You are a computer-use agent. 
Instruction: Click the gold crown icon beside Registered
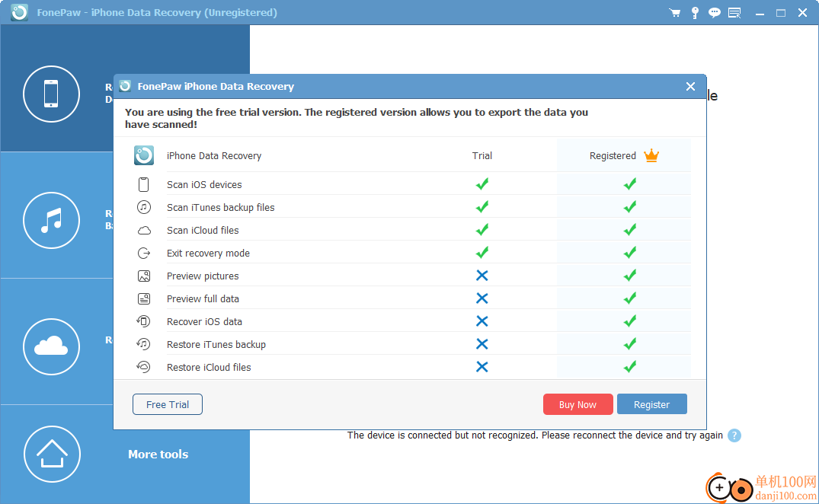pos(651,155)
